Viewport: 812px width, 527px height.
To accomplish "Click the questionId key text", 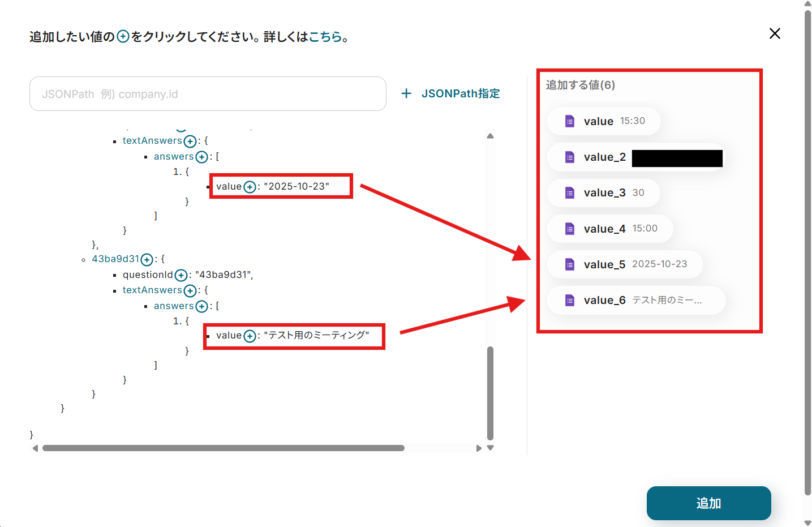I will pyautogui.click(x=148, y=275).
